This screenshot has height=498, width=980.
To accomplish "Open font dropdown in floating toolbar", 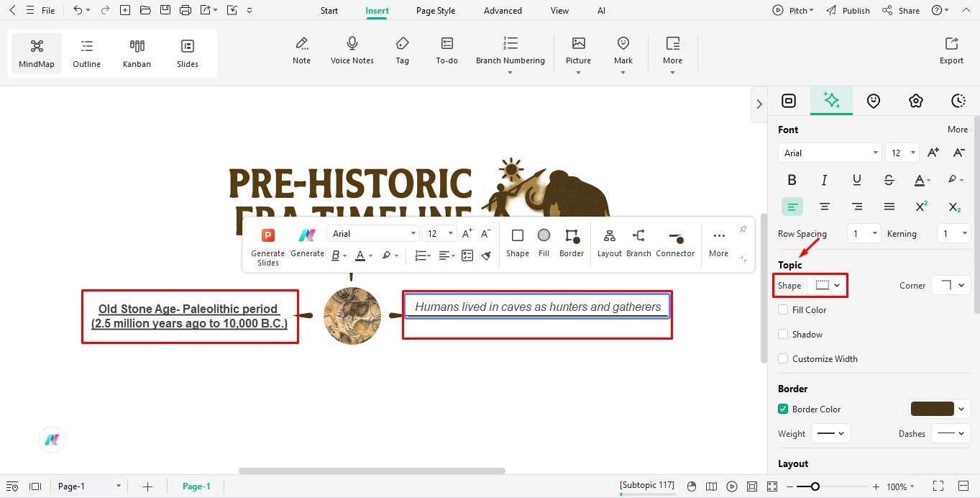I will point(372,233).
